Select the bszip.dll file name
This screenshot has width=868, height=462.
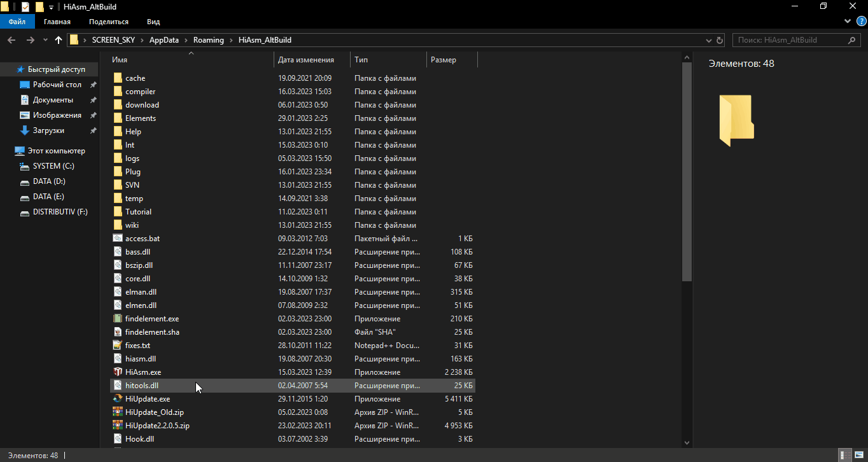(x=139, y=265)
